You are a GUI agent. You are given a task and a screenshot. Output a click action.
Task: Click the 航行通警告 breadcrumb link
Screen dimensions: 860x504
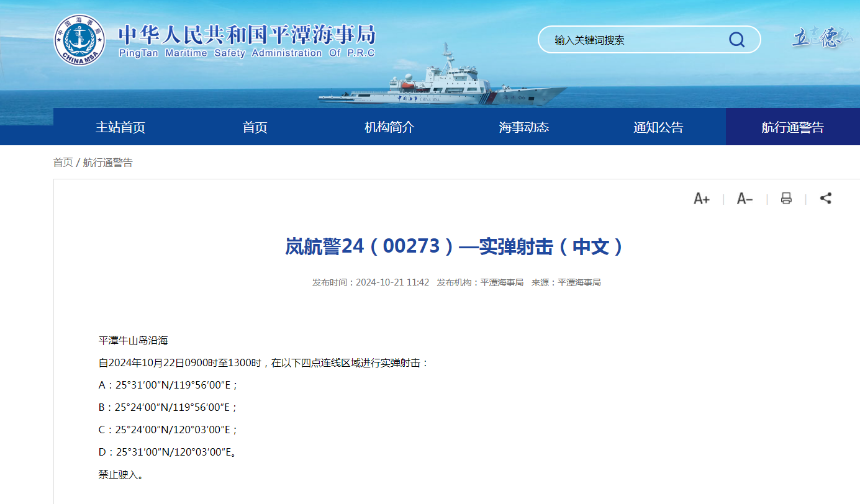[x=107, y=163]
